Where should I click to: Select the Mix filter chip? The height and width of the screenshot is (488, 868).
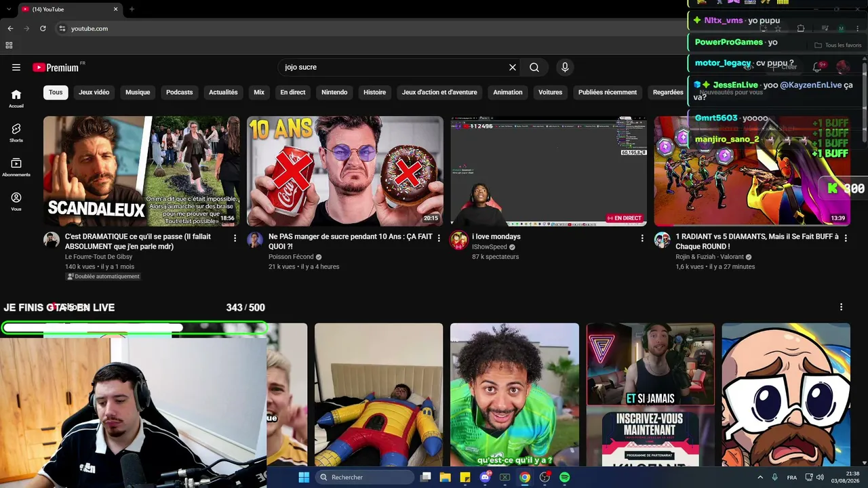259,92
